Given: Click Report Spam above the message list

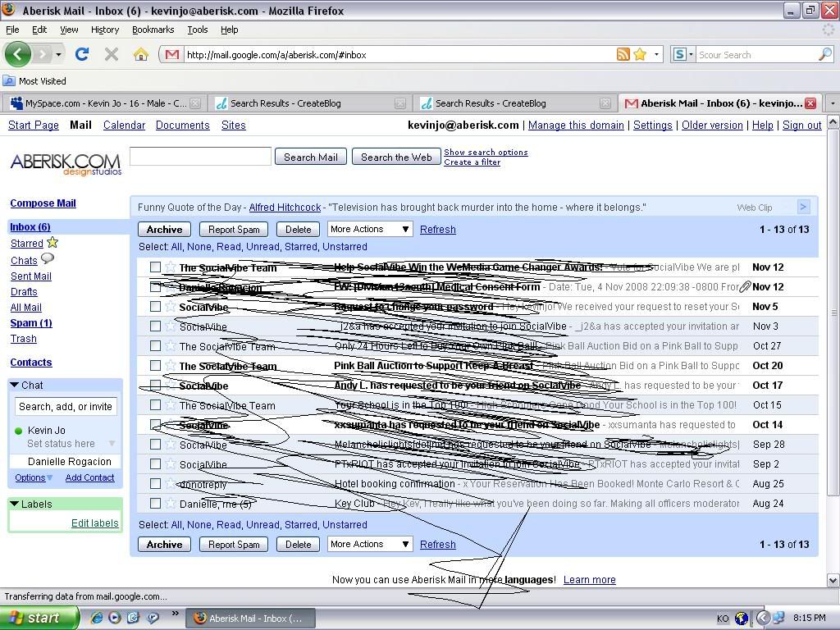Looking at the screenshot, I should pyautogui.click(x=234, y=230).
